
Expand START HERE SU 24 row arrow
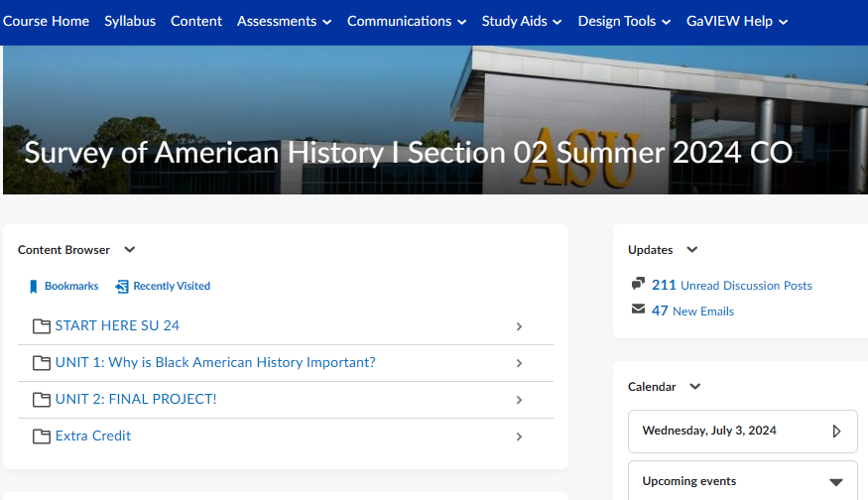pos(519,326)
